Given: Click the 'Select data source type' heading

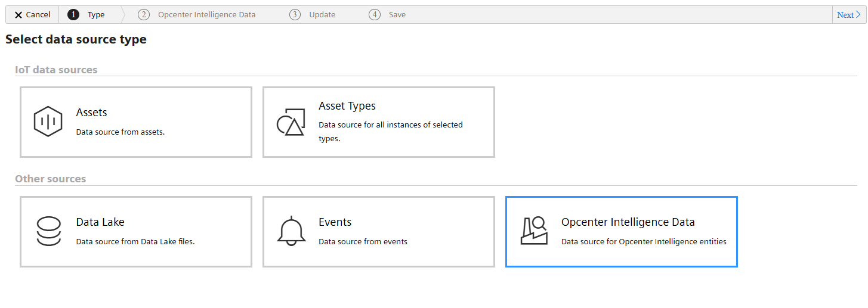Looking at the screenshot, I should point(76,40).
